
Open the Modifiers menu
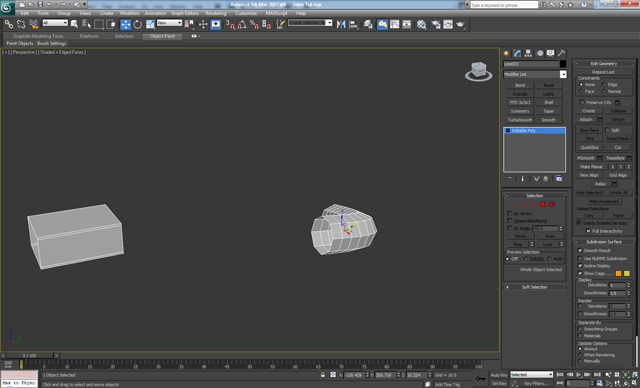point(130,13)
